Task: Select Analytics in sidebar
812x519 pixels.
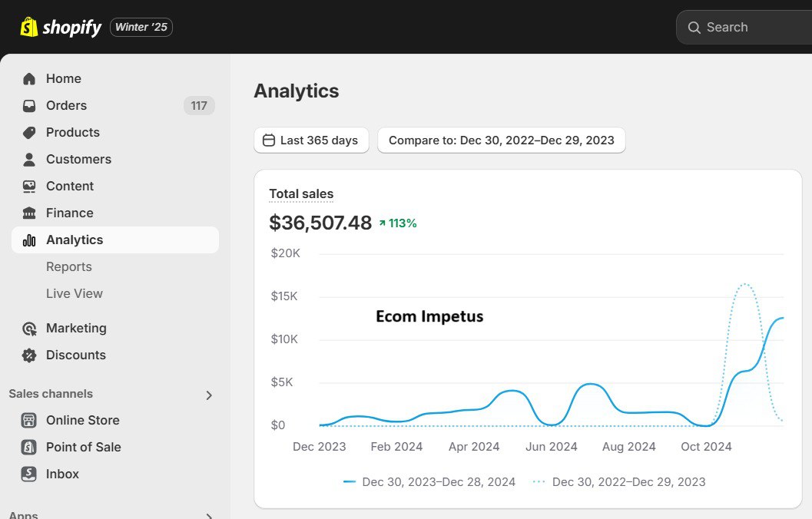Action: (115, 240)
